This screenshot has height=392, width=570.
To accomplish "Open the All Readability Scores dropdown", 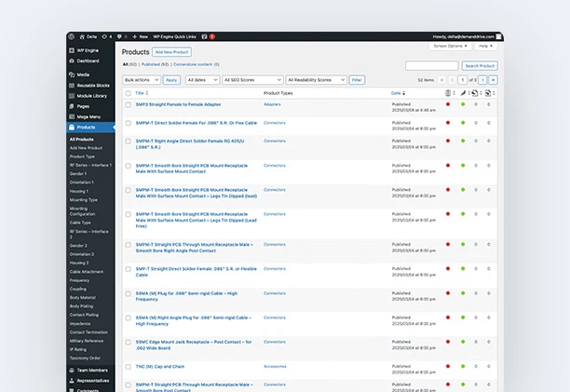I will click(x=316, y=80).
